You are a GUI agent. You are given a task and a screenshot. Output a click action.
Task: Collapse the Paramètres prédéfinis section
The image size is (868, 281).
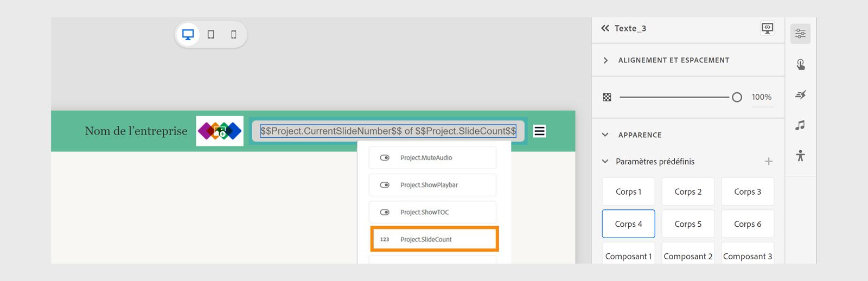coord(605,161)
